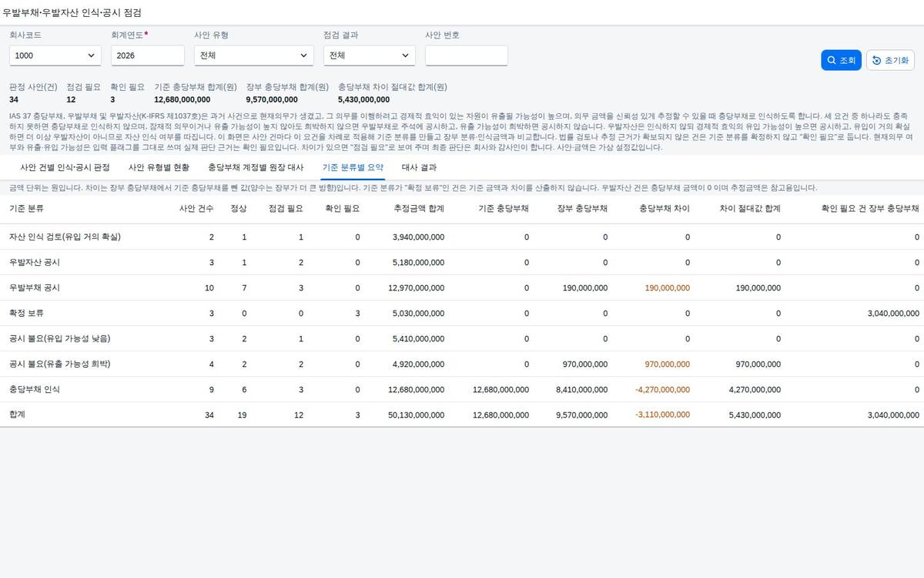Click 확인 필요 건 장부 충당부채 column header
The image size is (924, 578).
point(870,208)
